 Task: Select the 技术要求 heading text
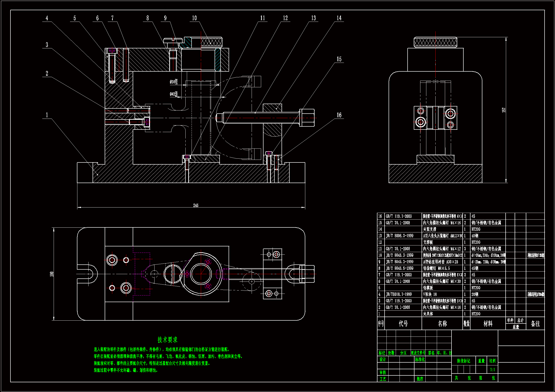167,340
